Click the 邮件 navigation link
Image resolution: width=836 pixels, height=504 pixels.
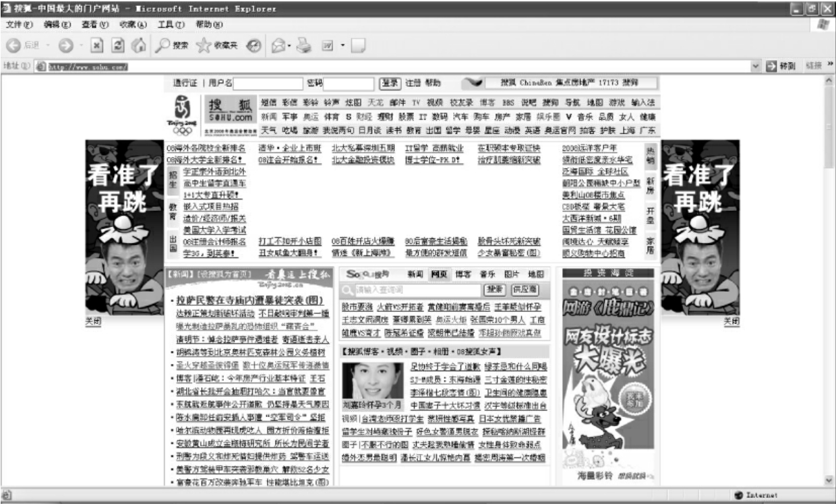pos(398,103)
